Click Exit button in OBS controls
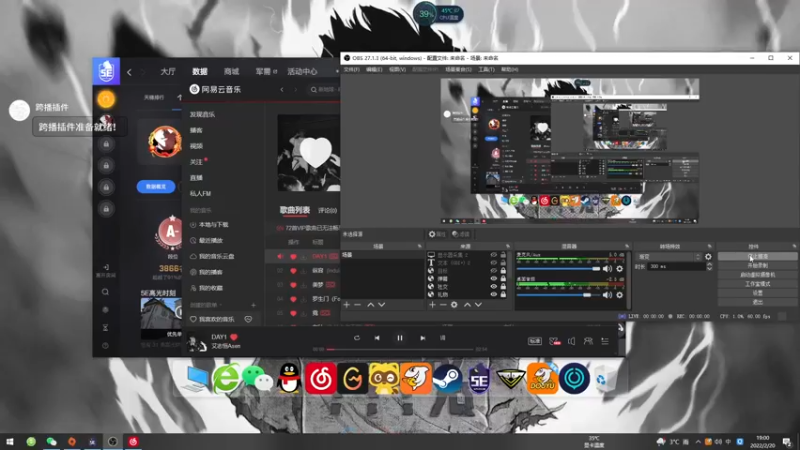 click(x=757, y=302)
